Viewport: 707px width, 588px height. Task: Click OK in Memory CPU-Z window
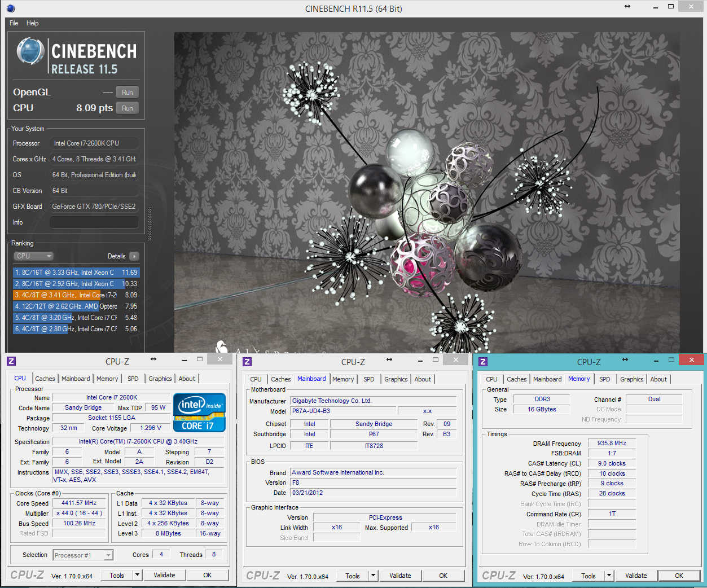coord(679,576)
